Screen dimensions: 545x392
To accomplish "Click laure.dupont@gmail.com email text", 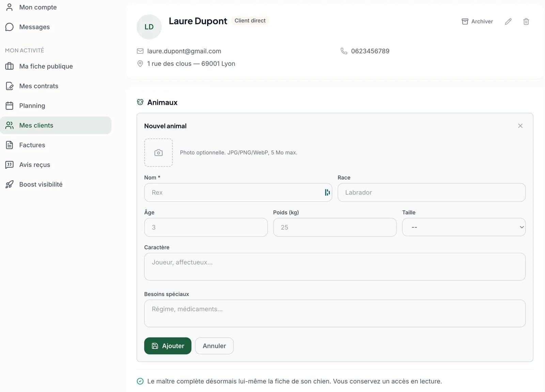I will pos(184,51).
